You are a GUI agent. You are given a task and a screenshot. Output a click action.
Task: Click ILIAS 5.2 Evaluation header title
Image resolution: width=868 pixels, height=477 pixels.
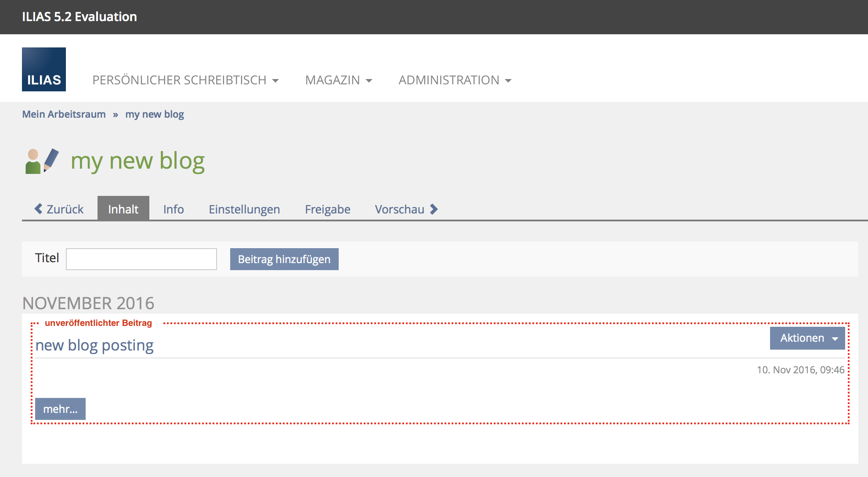(80, 17)
